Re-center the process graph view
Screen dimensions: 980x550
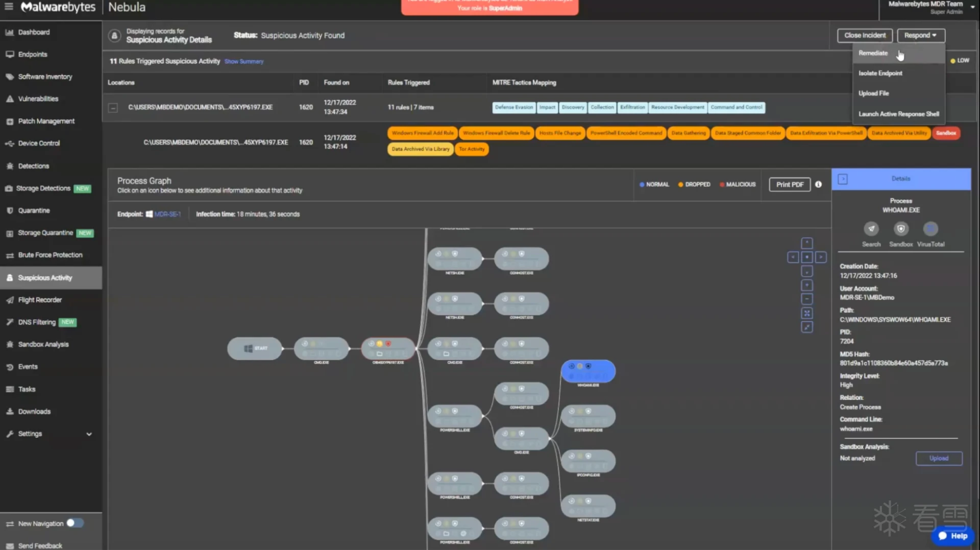pyautogui.click(x=806, y=257)
